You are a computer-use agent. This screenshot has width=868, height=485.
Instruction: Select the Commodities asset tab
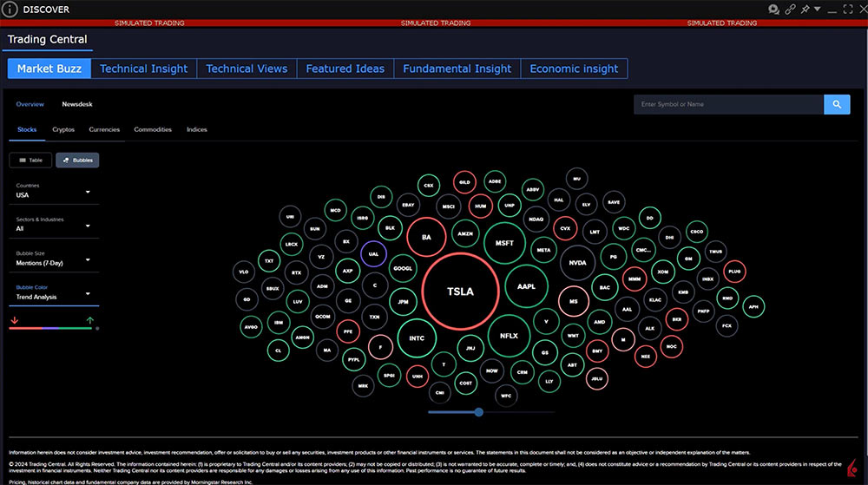tap(153, 129)
